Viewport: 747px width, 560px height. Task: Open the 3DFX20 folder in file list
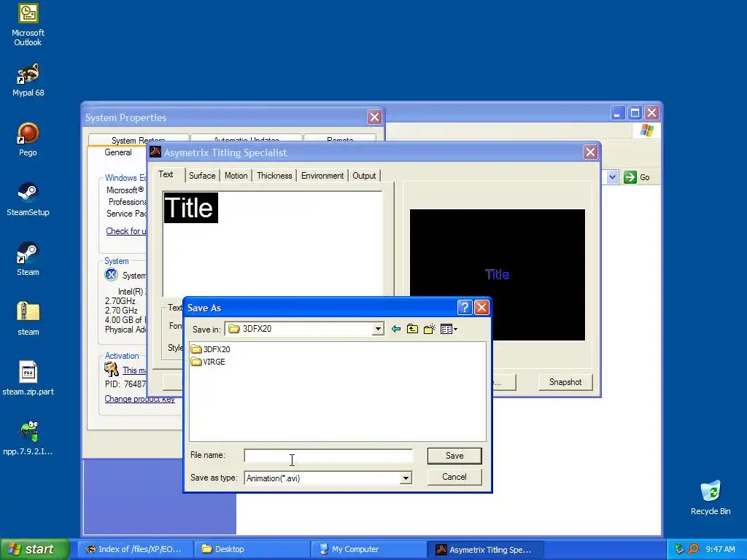tap(211, 349)
